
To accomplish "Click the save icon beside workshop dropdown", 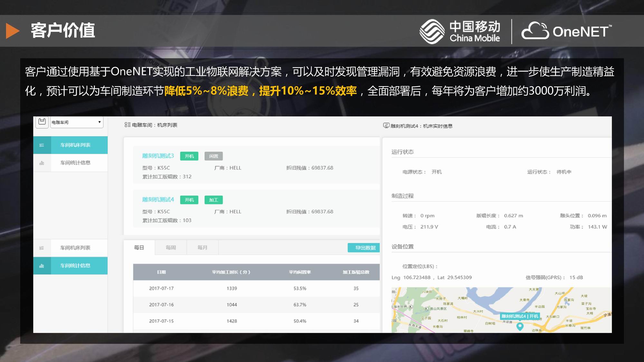I will 42,122.
